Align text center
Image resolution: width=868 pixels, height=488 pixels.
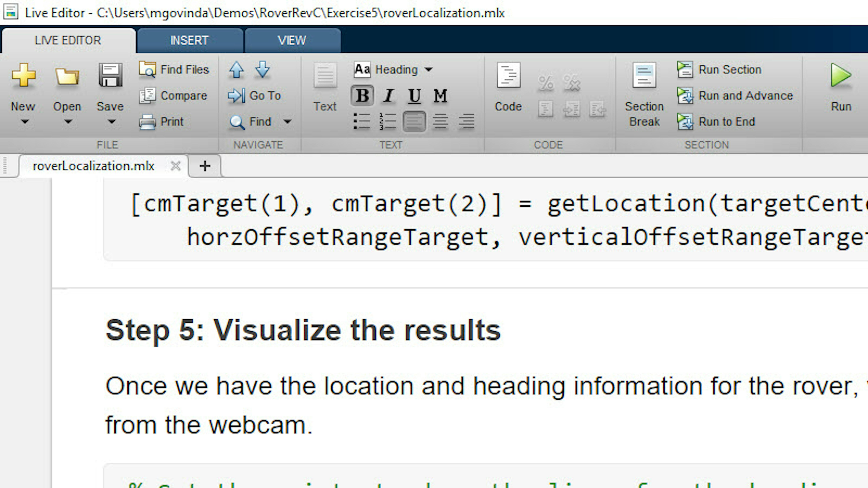(440, 122)
